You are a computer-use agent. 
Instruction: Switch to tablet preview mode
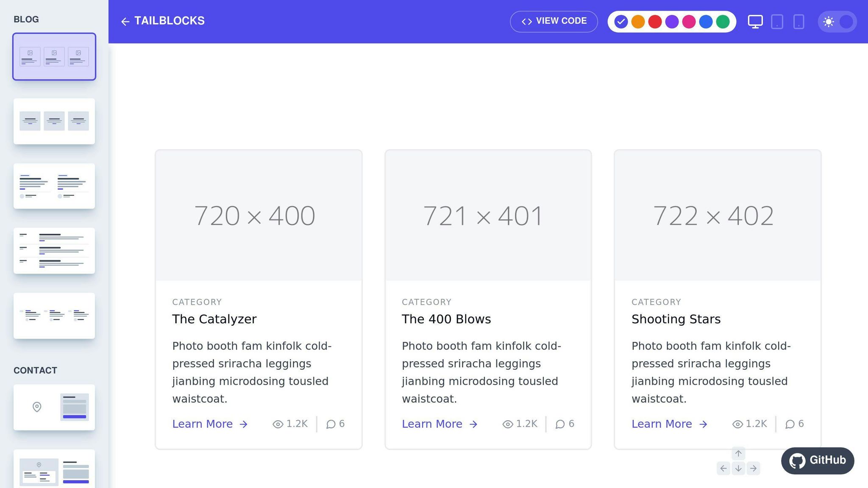(x=777, y=21)
